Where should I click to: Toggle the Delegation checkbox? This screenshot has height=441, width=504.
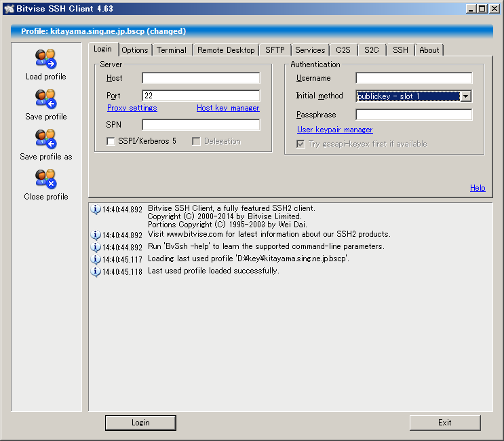click(x=196, y=141)
